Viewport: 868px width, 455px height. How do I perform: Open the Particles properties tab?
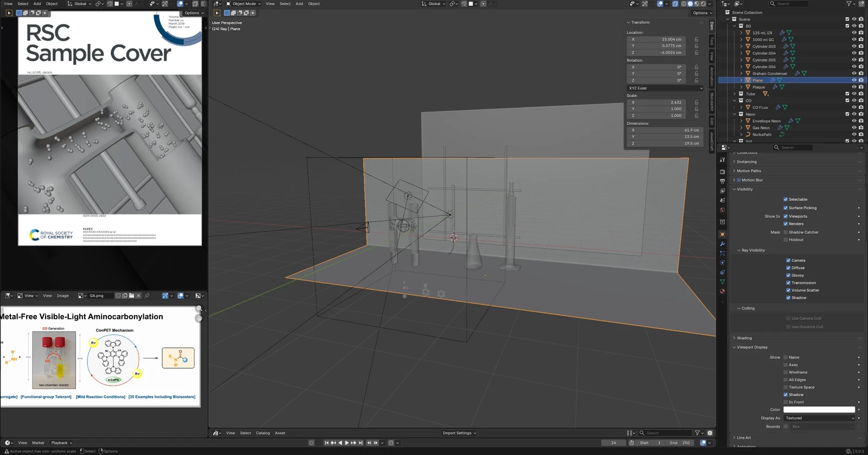722,253
